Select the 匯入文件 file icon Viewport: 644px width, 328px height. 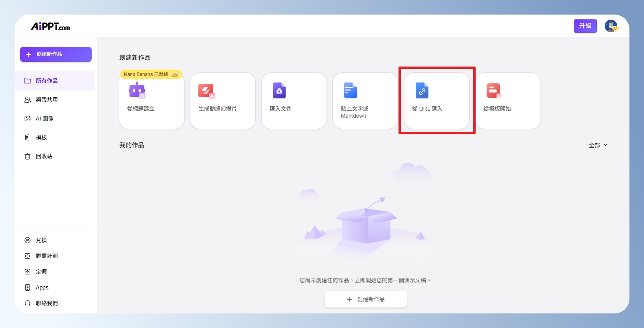(x=279, y=91)
